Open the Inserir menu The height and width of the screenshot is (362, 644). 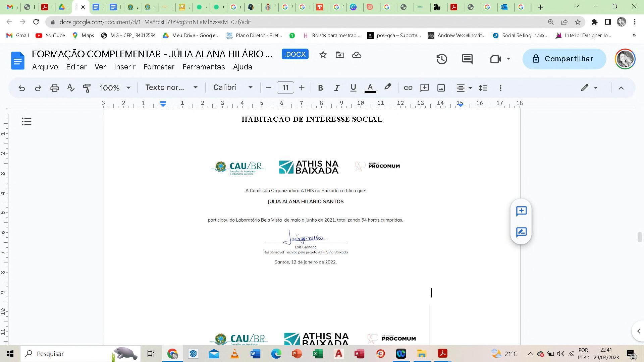click(125, 67)
